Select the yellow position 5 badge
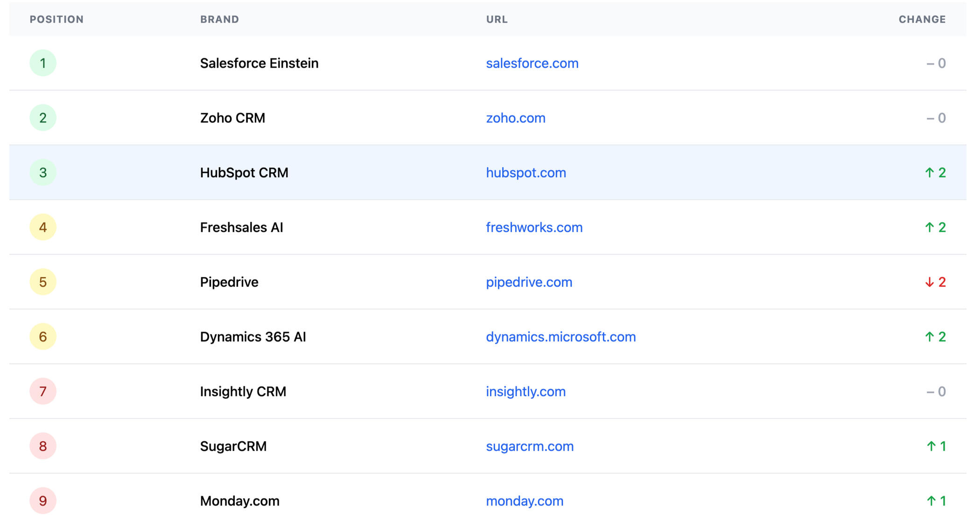980x527 pixels. tap(43, 282)
